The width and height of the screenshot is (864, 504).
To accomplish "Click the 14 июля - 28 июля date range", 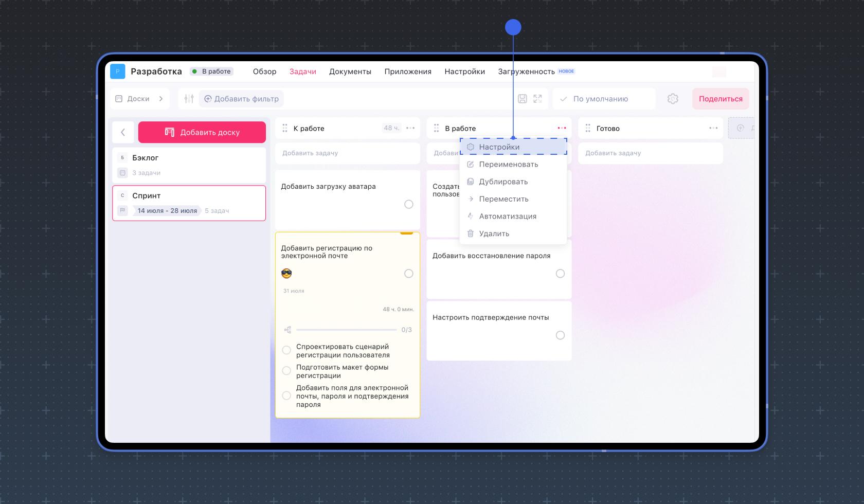I will (167, 210).
